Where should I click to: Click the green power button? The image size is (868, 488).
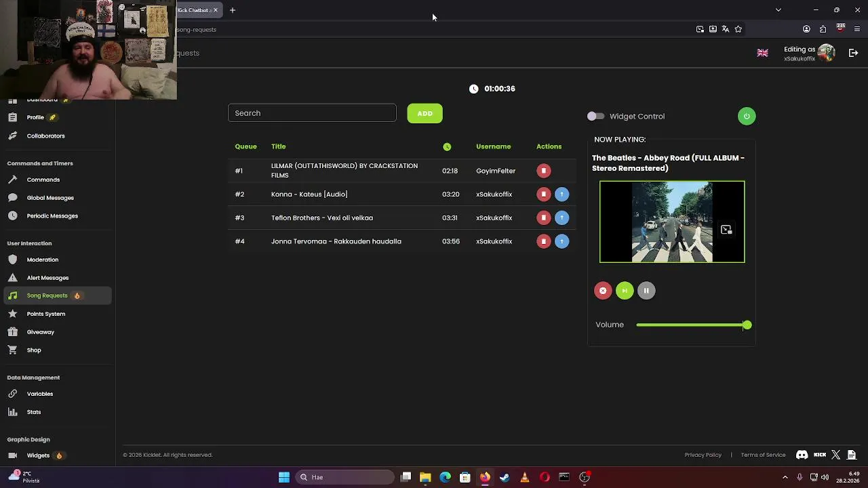pos(747,116)
